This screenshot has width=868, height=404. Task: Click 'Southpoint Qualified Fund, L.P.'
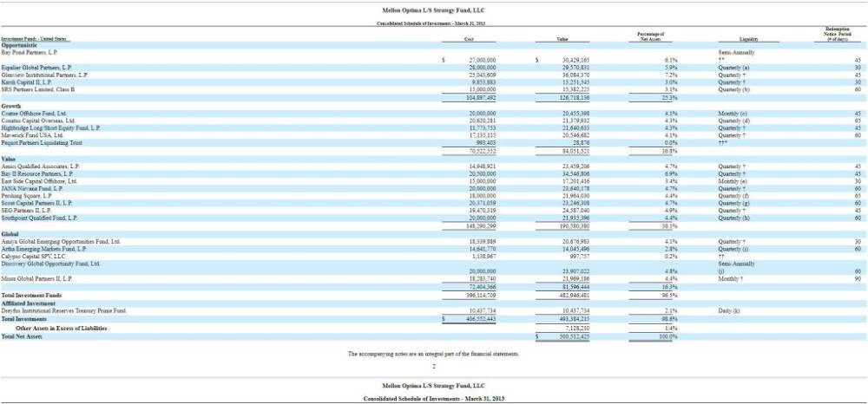[39, 218]
